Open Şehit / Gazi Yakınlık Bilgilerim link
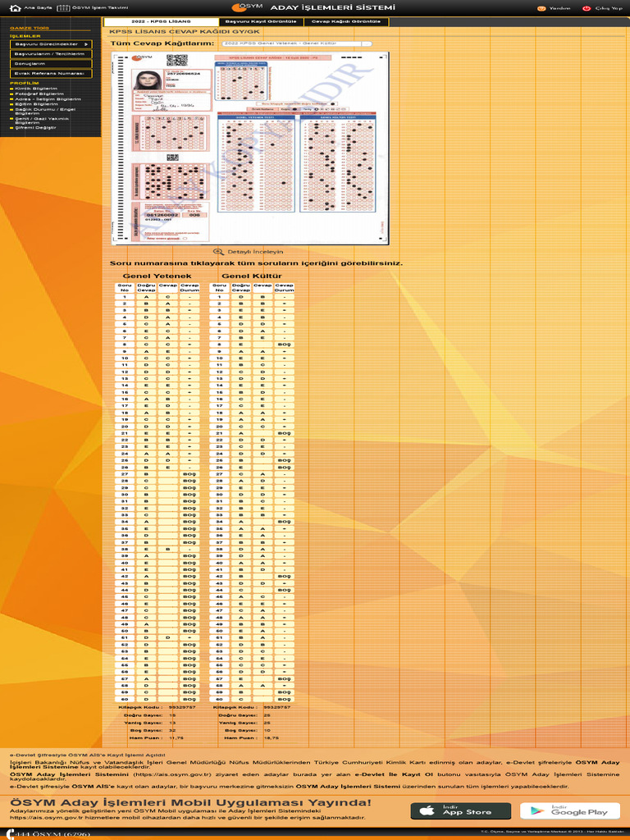 pos(42,121)
